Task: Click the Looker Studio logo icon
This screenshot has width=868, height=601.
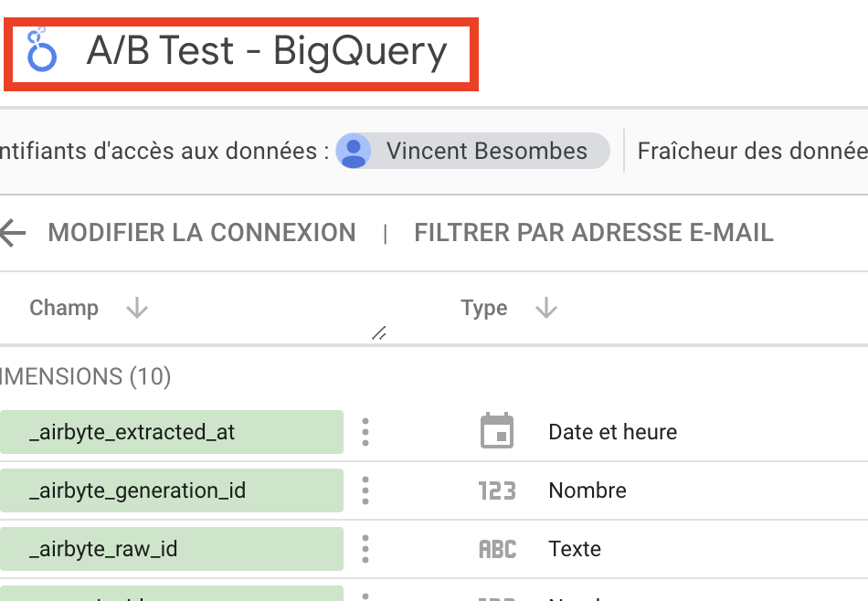Action: (41, 50)
